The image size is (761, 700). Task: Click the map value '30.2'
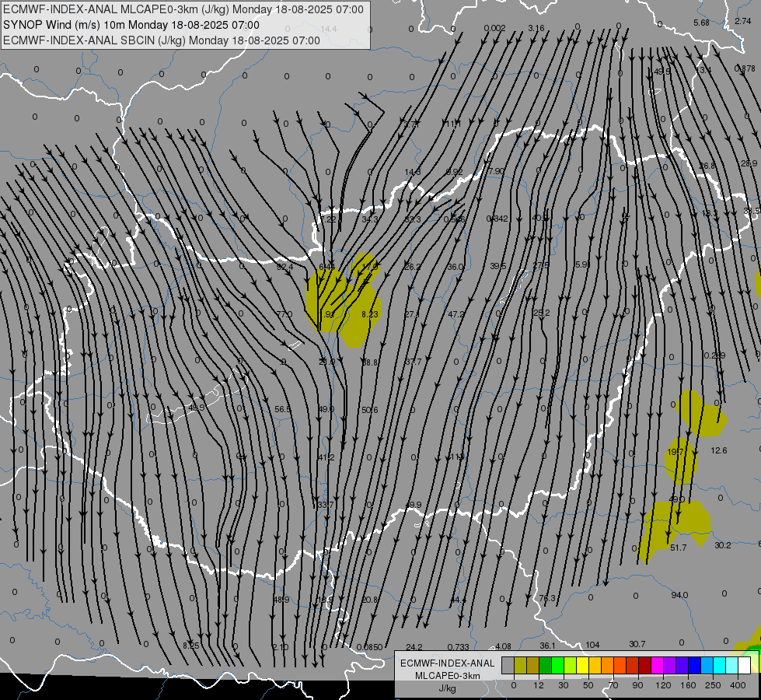[723, 545]
